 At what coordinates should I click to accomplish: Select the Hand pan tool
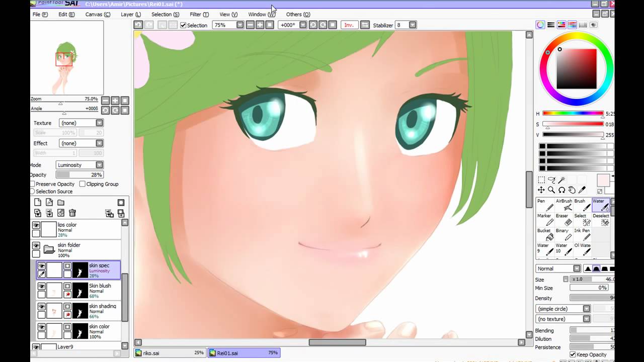click(572, 190)
